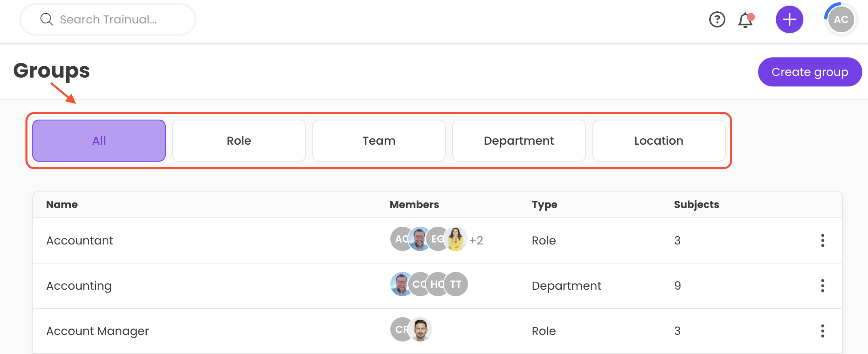Image resolution: width=868 pixels, height=354 pixels.
Task: Click the +2 members overflow on Accountant
Action: [x=476, y=240]
